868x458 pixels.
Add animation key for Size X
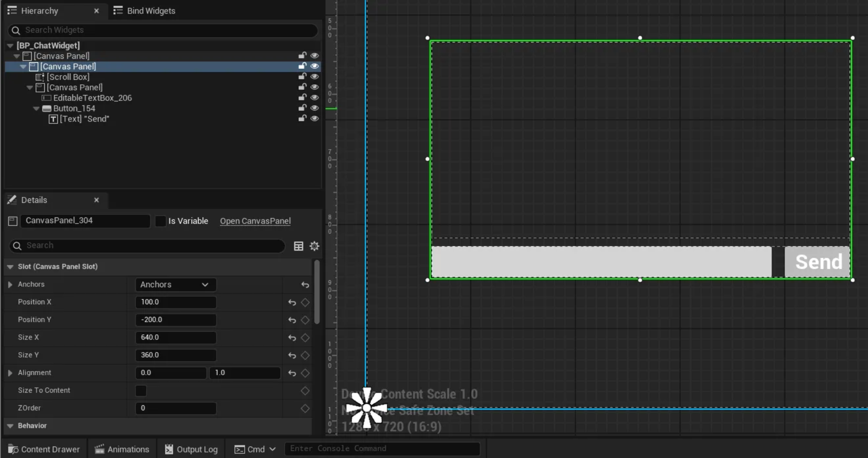tap(305, 338)
